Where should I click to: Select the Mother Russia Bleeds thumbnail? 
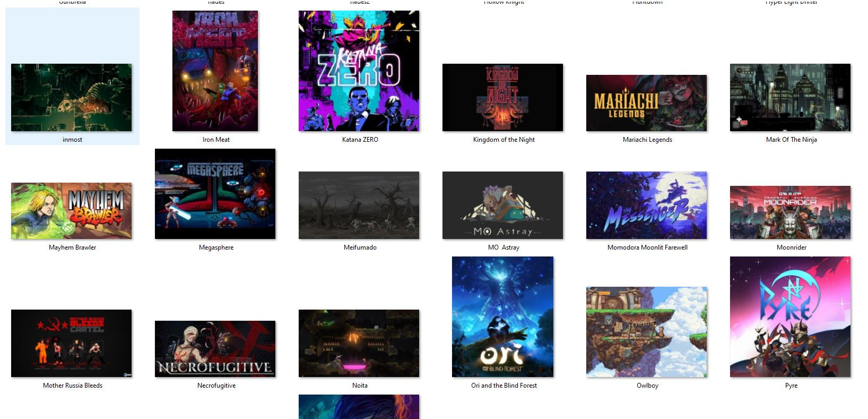pos(72,343)
